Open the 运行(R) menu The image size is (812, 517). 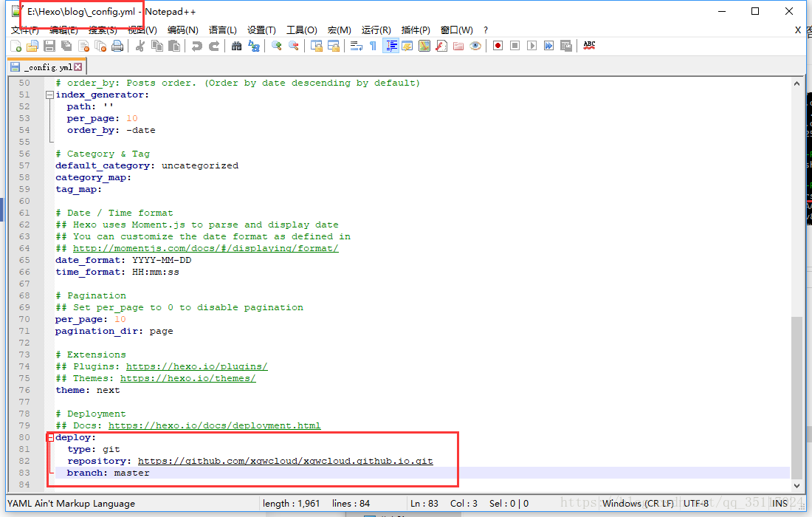pyautogui.click(x=376, y=30)
